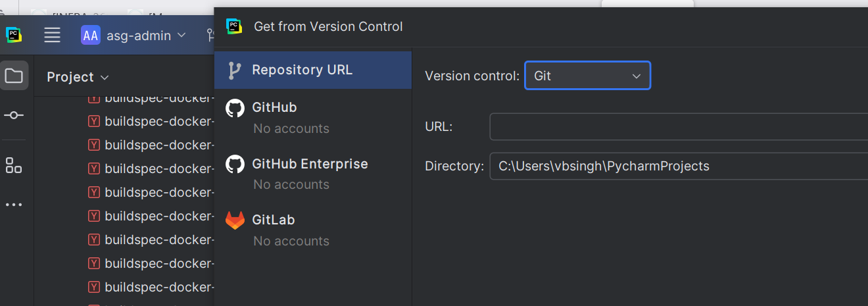
Task: Open the Project tool window folder icon
Action: [x=14, y=76]
